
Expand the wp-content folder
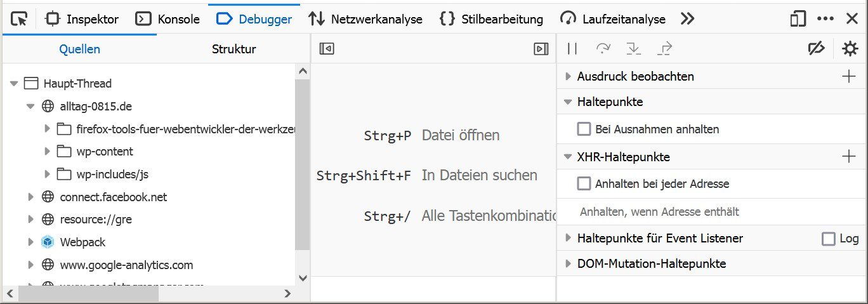pos(48,152)
